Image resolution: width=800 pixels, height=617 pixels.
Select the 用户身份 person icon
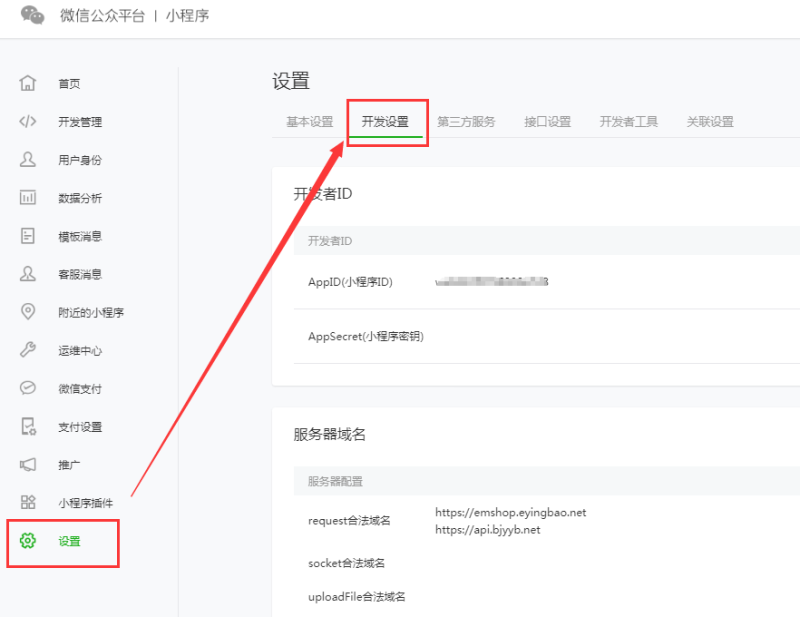(x=28, y=160)
